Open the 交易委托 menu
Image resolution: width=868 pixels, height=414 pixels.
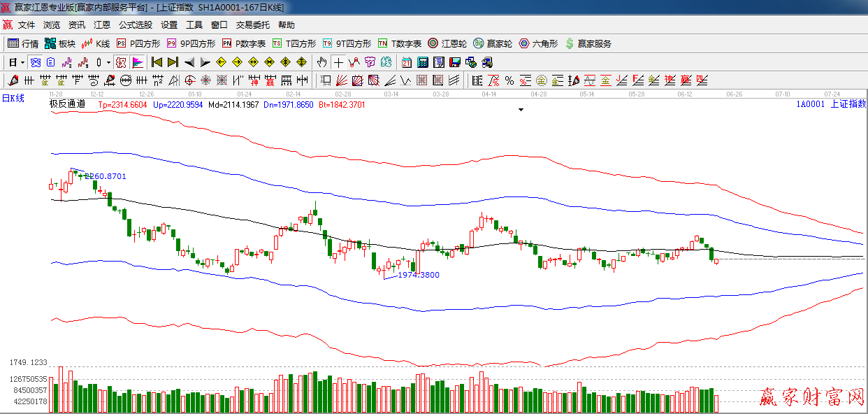pyautogui.click(x=252, y=24)
